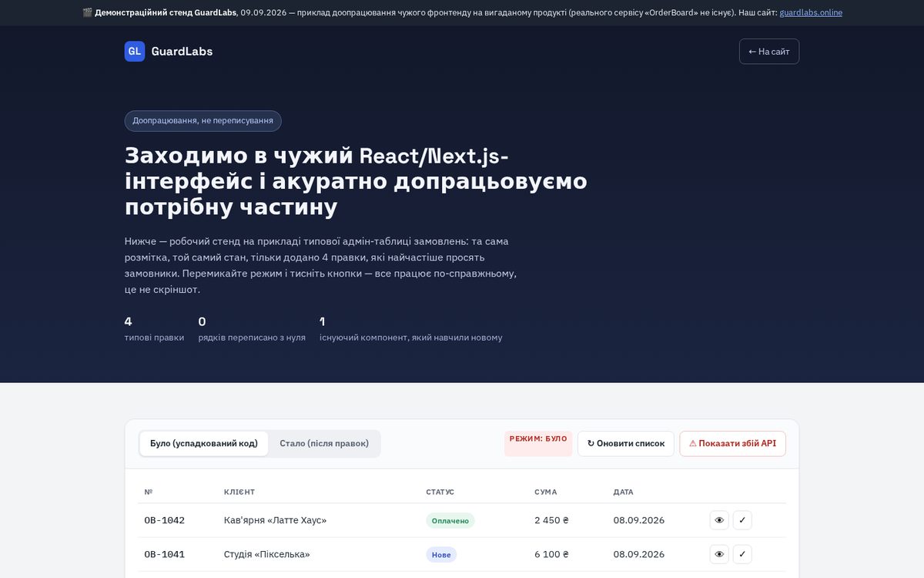Click the «КЛІЄНТ» column header
The height and width of the screenshot is (578, 924).
[239, 492]
